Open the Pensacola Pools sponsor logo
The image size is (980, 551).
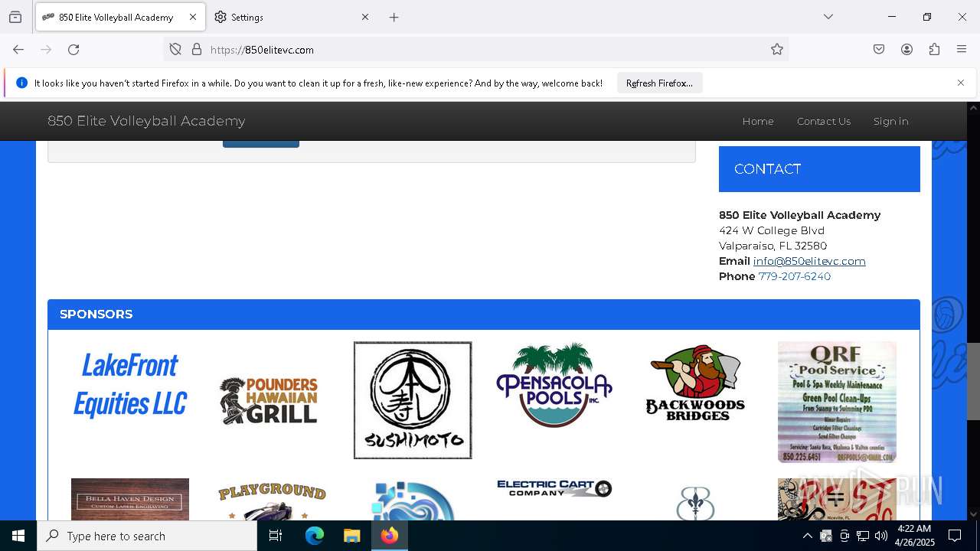[554, 385]
